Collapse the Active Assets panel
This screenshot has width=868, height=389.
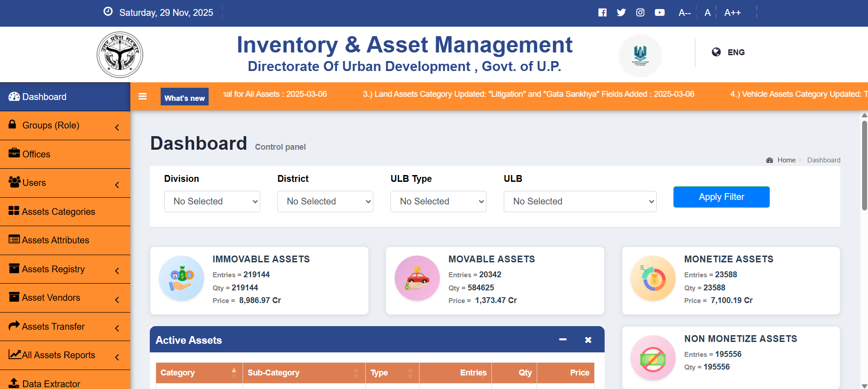tap(563, 340)
